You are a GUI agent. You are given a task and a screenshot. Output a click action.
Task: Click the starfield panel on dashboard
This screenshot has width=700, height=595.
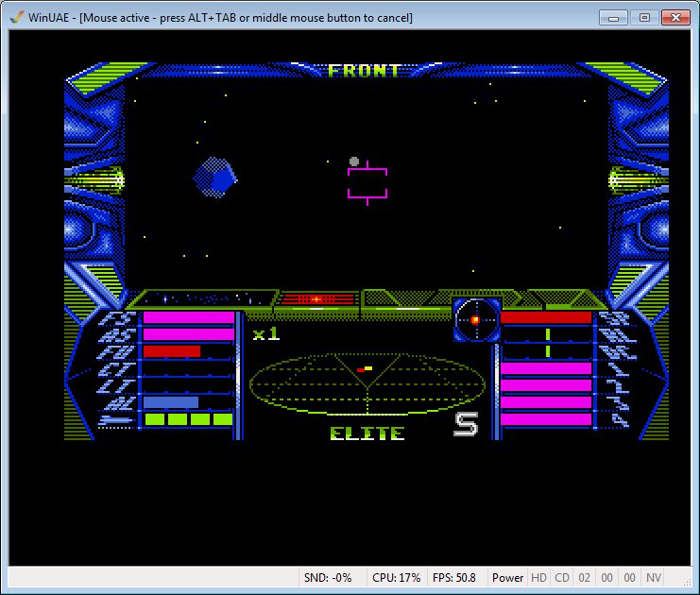204,298
